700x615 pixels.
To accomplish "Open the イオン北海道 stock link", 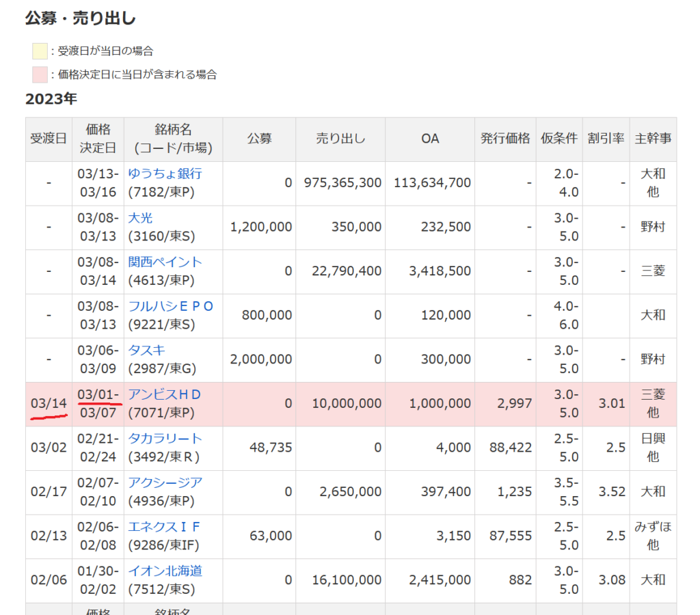I will (165, 571).
